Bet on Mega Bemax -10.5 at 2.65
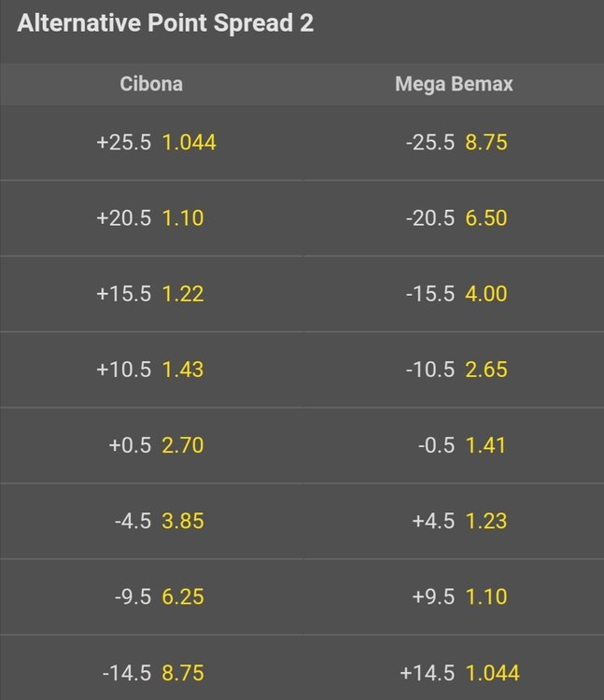Image resolution: width=604 pixels, height=700 pixels. (453, 370)
